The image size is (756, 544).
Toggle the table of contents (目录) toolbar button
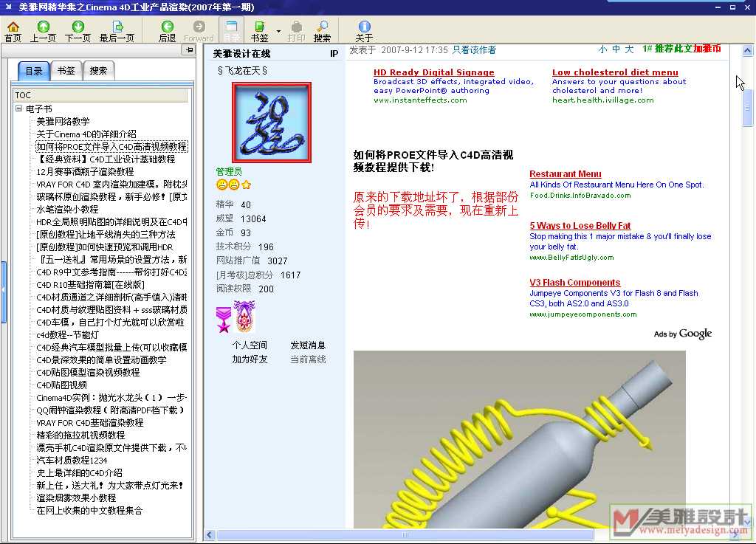(231, 31)
